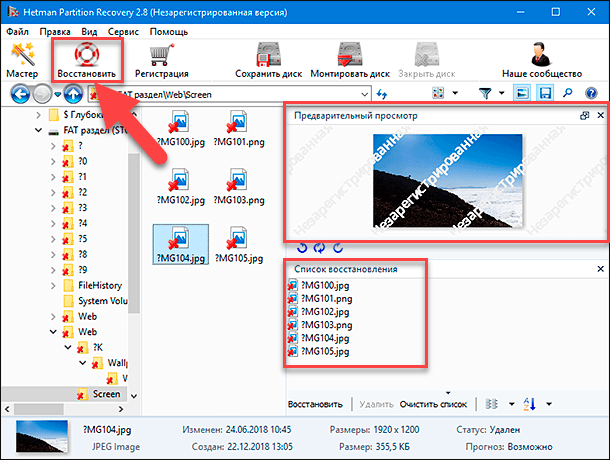
Task: Click the Восстановить lifebuoy toolbar button
Action: pos(86,61)
